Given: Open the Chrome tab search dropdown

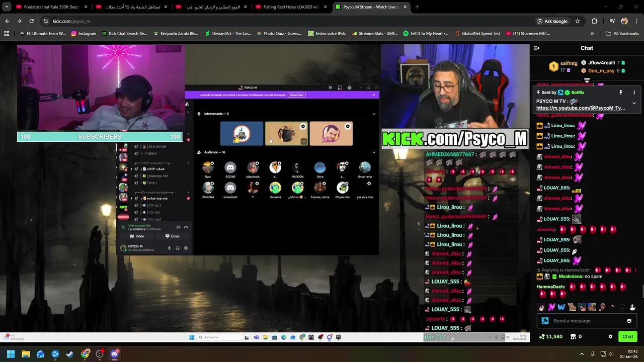Looking at the screenshot, I should (7, 7).
